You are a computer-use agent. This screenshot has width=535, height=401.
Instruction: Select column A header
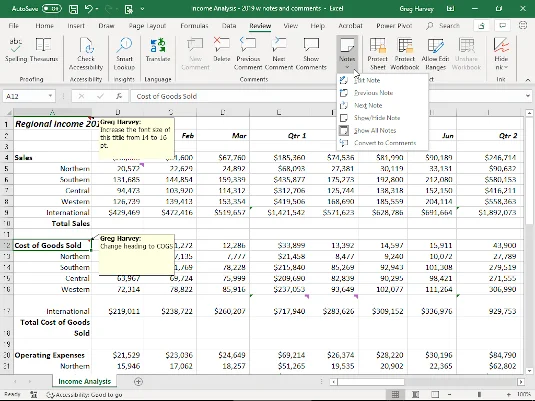pos(52,112)
